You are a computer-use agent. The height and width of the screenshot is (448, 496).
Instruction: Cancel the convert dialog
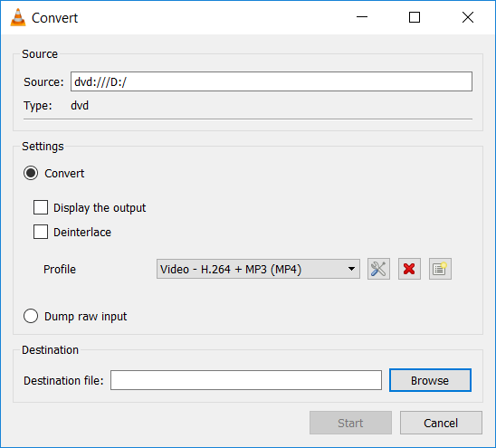441,423
